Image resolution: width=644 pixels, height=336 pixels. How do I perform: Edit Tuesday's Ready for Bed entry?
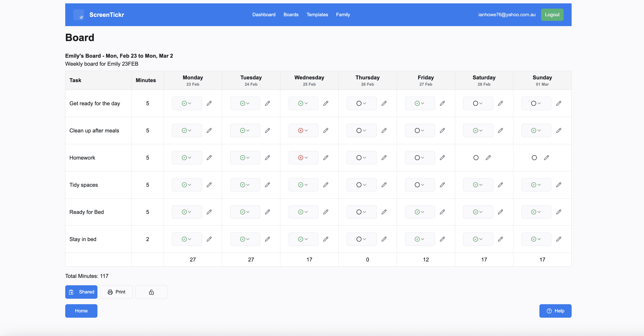tap(267, 212)
